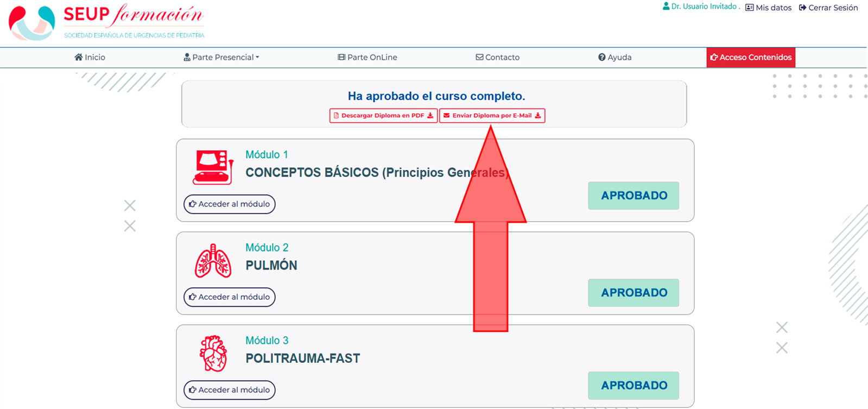The height and width of the screenshot is (409, 868).
Task: Go to the Acceso Contenidos tab
Action: (x=751, y=57)
